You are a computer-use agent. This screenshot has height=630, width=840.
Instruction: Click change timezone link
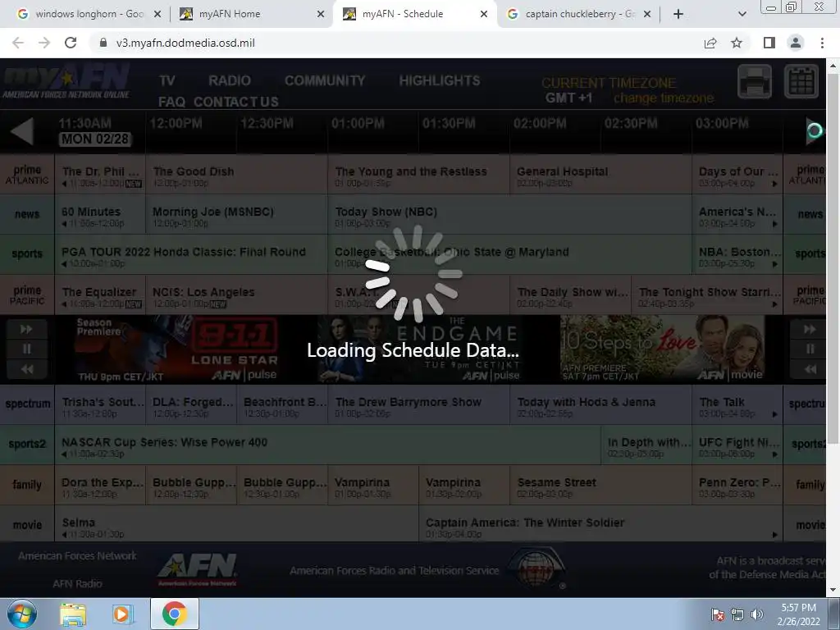click(663, 98)
